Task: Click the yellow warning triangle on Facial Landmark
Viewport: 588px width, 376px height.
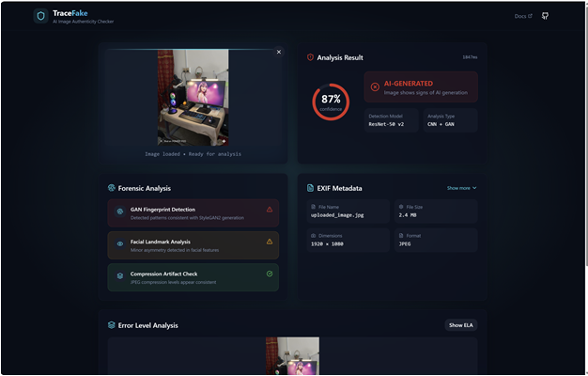Action: [270, 242]
